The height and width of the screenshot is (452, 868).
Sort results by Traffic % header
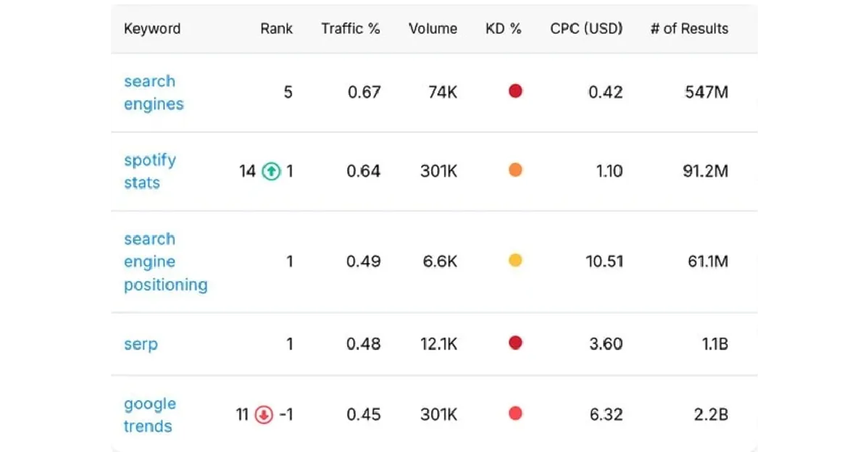[351, 29]
